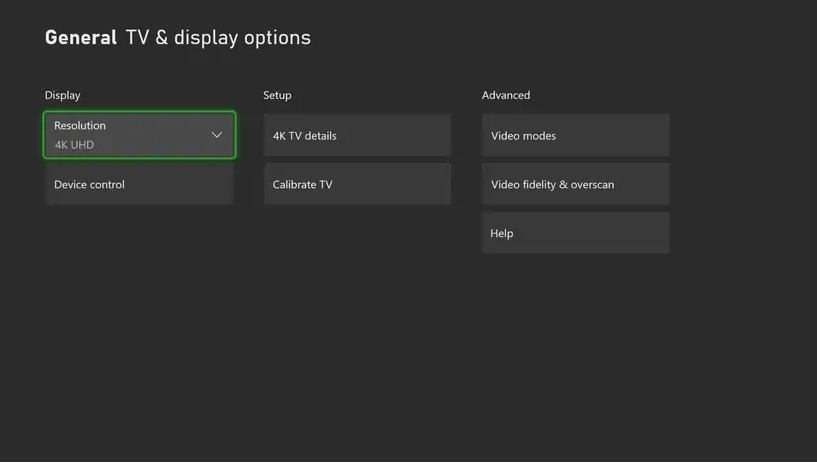817x463 pixels.
Task: Open 4K TV details
Action: 357,135
